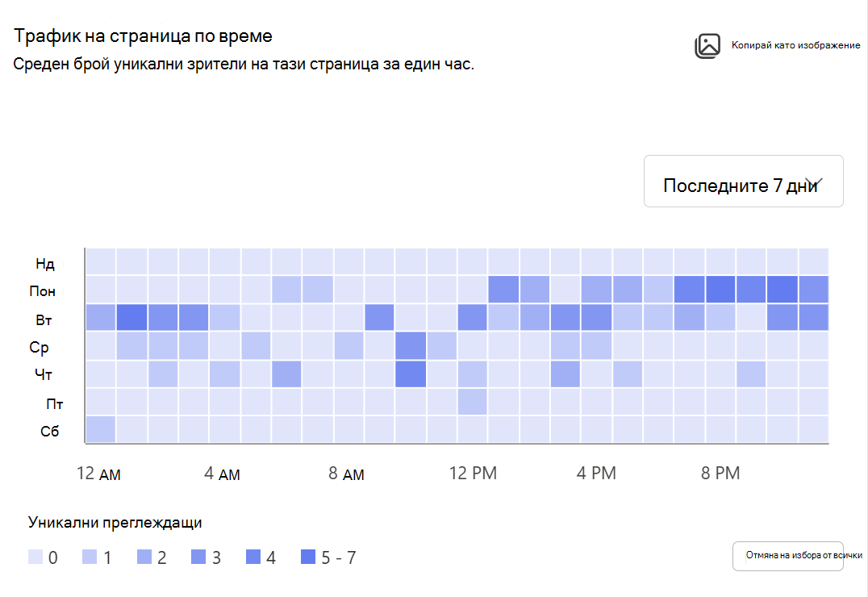Click 'Отмяна на избора от всички' button
This screenshot has width=868, height=597.
pyautogui.click(x=787, y=556)
